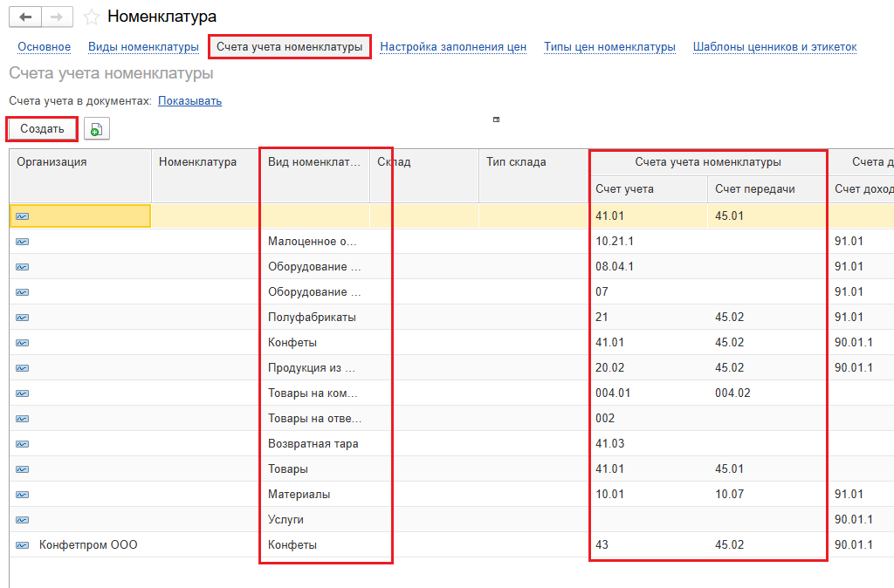
Task: Select the Материалы cell
Action: pos(315,495)
